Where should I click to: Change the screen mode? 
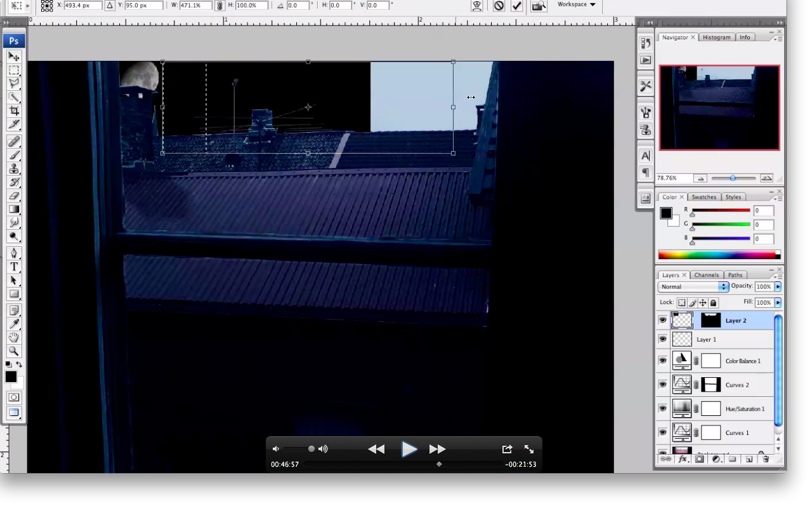pyautogui.click(x=14, y=413)
